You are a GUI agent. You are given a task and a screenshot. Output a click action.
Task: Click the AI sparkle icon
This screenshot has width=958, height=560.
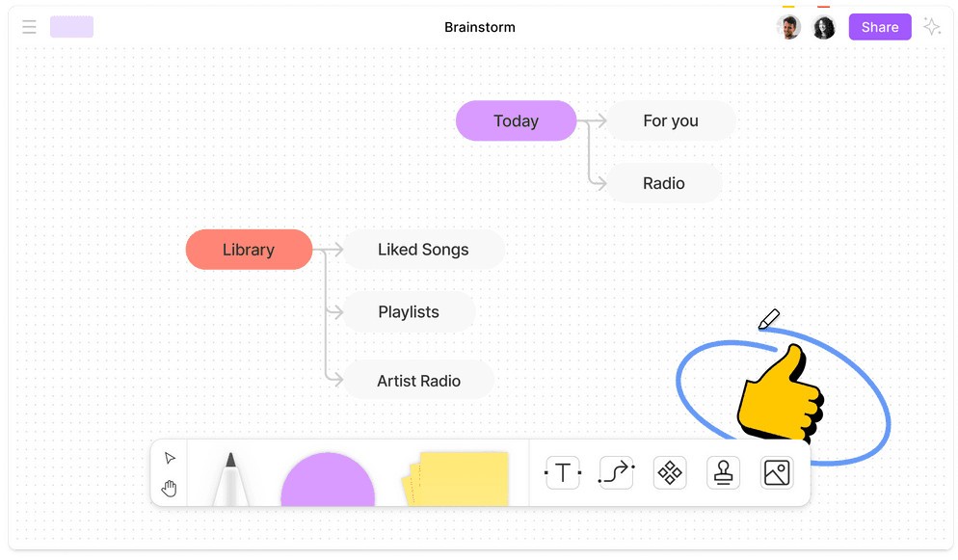pyautogui.click(x=932, y=27)
